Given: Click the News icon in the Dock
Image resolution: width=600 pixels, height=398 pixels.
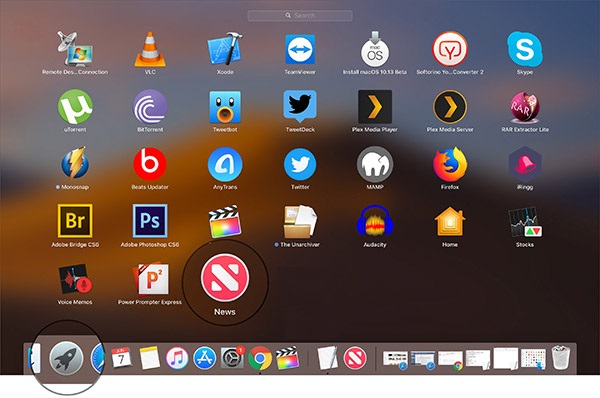Looking at the screenshot, I should (x=355, y=358).
